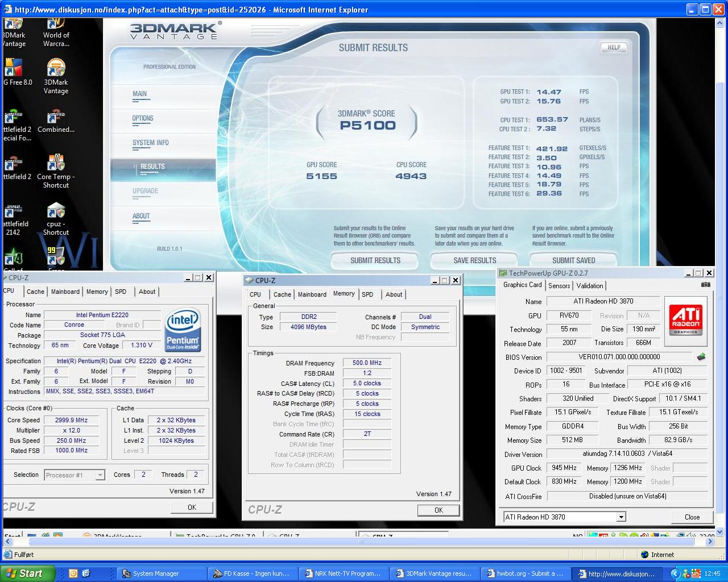Switch to 3DMark Vantage resu... taskbar window
This screenshot has height=582, width=728.
pos(434,573)
